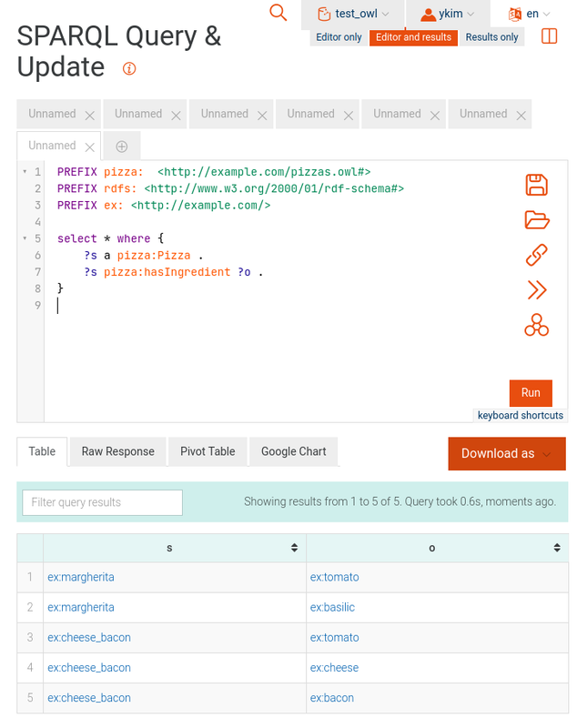
Task: Open ex:cheese link in row 4
Action: [x=334, y=668]
